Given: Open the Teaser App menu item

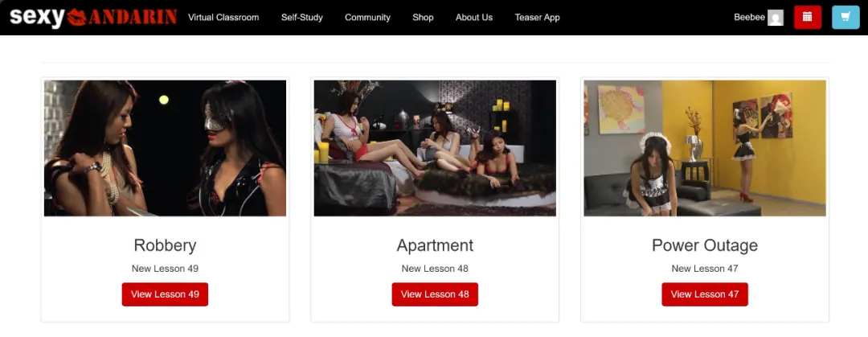Looking at the screenshot, I should pyautogui.click(x=537, y=17).
